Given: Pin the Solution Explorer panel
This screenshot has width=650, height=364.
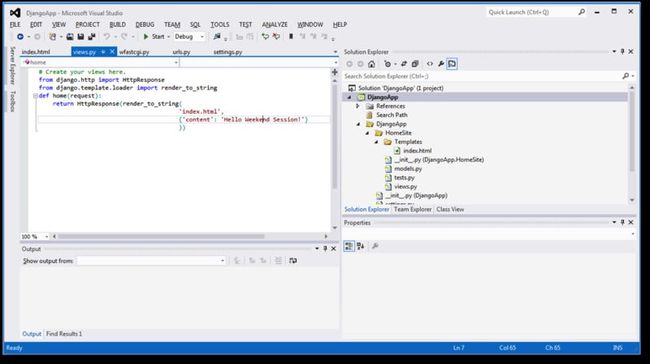Looking at the screenshot, I should [622, 51].
